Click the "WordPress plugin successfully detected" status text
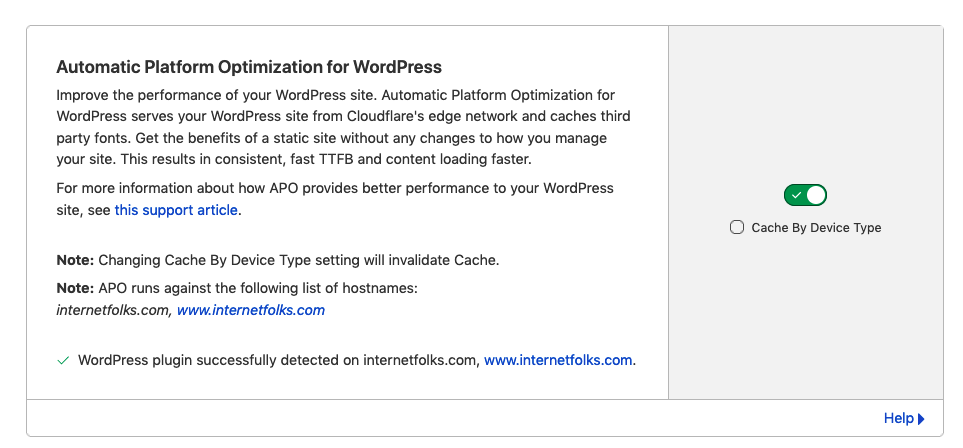The height and width of the screenshot is (448, 963). coord(270,360)
